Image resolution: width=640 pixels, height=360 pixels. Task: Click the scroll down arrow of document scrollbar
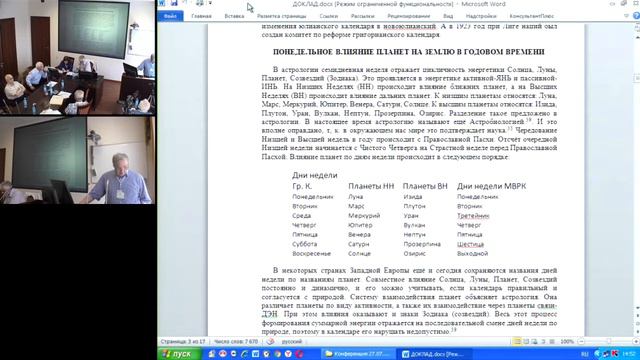[x=637, y=309]
